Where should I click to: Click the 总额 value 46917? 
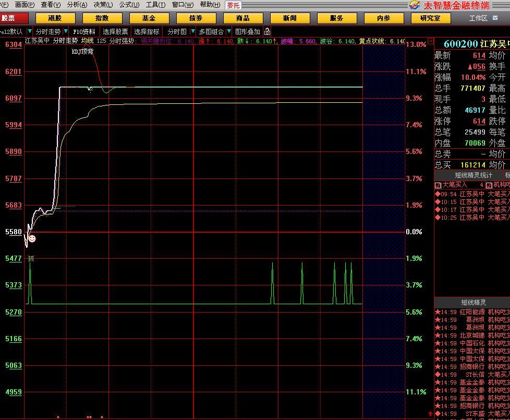[x=475, y=110]
